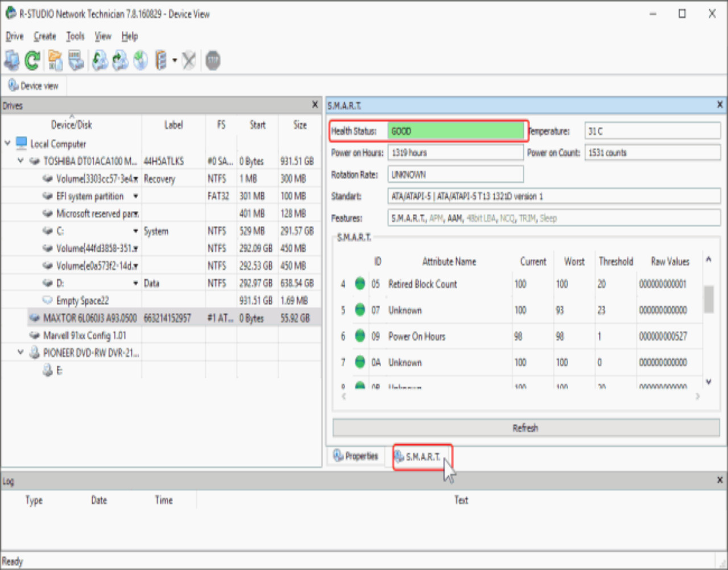Click the PIONEER DVD-RW drive icon
The width and height of the screenshot is (728, 570).
coord(35,353)
